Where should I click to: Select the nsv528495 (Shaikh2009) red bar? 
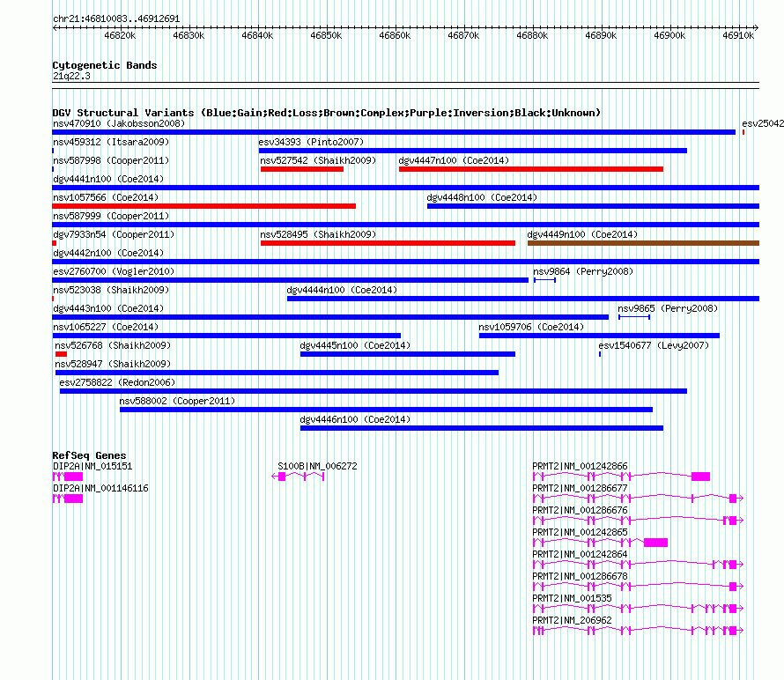tap(388, 243)
